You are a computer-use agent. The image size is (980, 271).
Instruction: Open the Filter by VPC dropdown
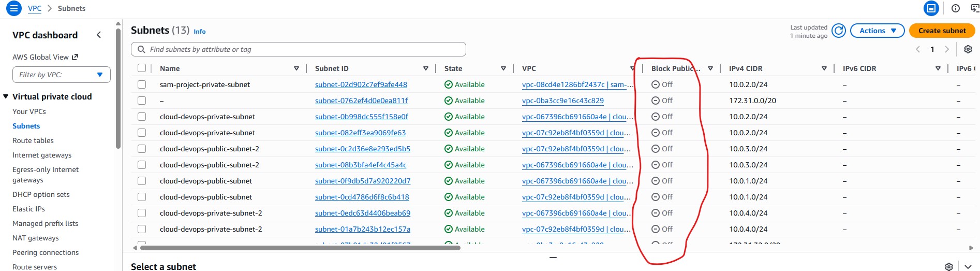[x=62, y=75]
